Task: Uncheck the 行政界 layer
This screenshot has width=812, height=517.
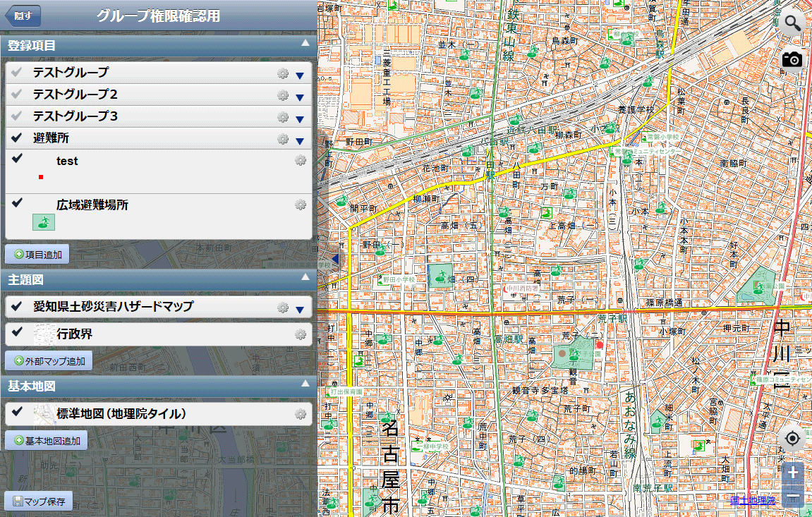Action: coord(16,332)
